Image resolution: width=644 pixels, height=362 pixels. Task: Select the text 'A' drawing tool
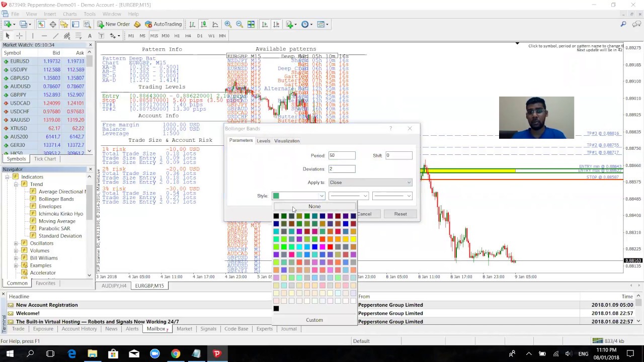click(x=90, y=36)
